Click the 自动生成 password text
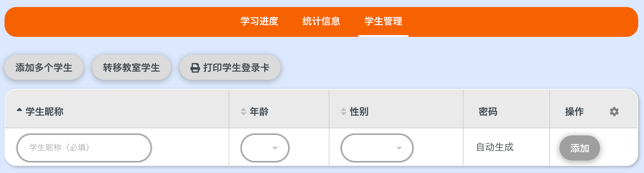The width and height of the screenshot is (644, 173). click(x=495, y=147)
